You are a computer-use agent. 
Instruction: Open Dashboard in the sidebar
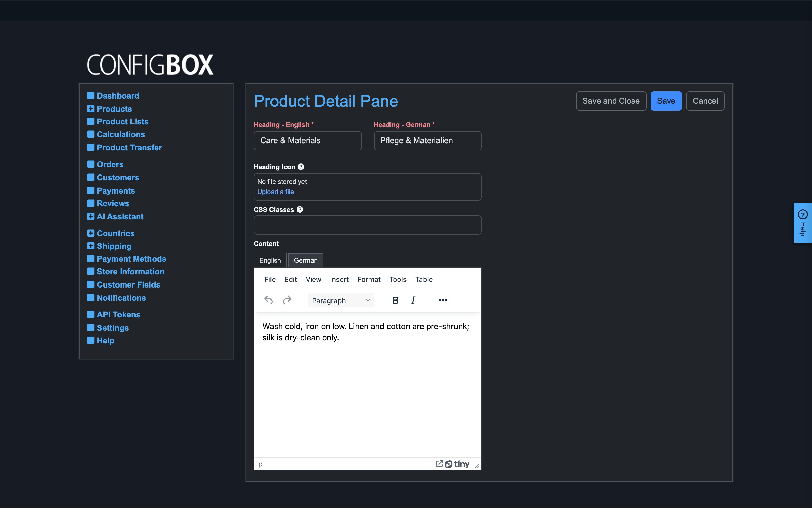[x=118, y=96]
